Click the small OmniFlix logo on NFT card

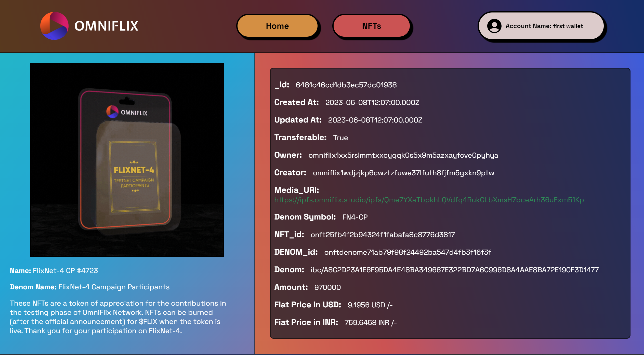tap(112, 112)
